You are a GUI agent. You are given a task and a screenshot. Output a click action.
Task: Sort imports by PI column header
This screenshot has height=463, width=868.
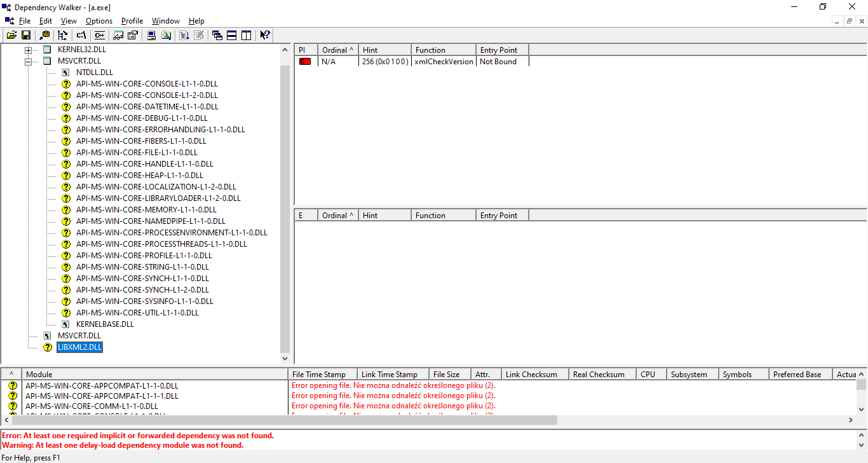pos(306,50)
